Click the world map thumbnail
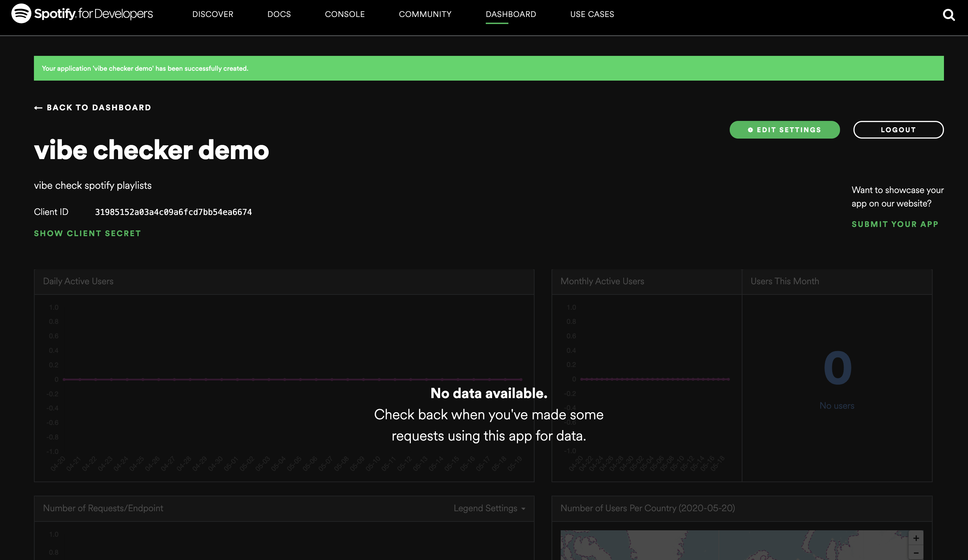Viewport: 968px width, 560px height. coord(730,546)
